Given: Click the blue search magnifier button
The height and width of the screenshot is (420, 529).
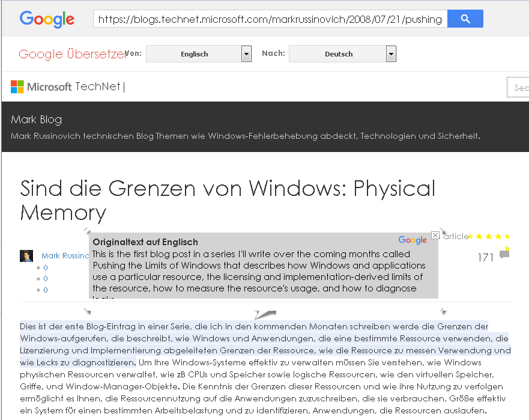Looking at the screenshot, I should (465, 19).
